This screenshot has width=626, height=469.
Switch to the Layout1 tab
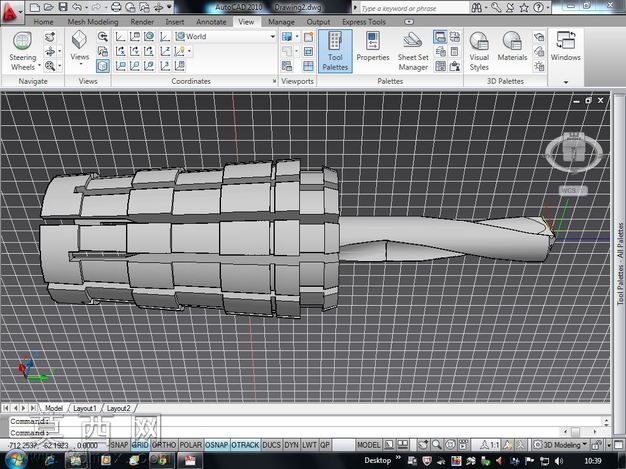pos(85,408)
